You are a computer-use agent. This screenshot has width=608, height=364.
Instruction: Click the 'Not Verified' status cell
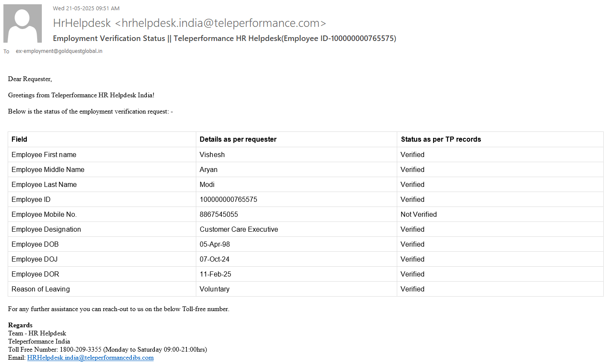[x=419, y=214]
